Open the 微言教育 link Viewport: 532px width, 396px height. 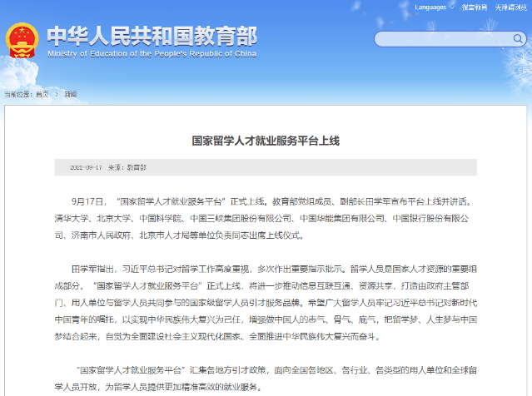point(475,7)
